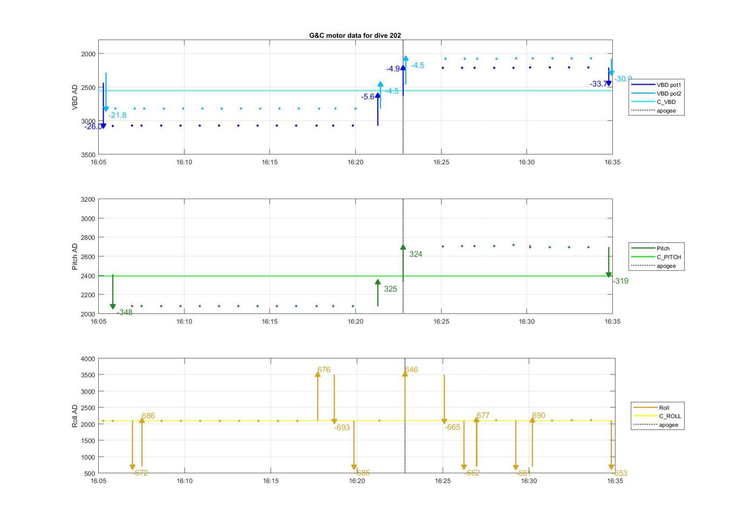
Task: Click the '-693' roll data label
Action: tap(342, 427)
